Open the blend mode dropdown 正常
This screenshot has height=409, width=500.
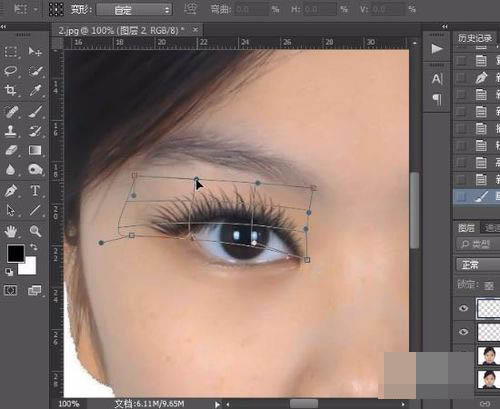(478, 265)
